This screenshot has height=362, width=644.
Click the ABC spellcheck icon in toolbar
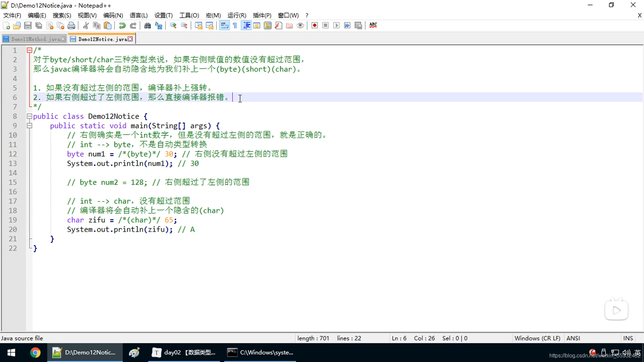(373, 25)
